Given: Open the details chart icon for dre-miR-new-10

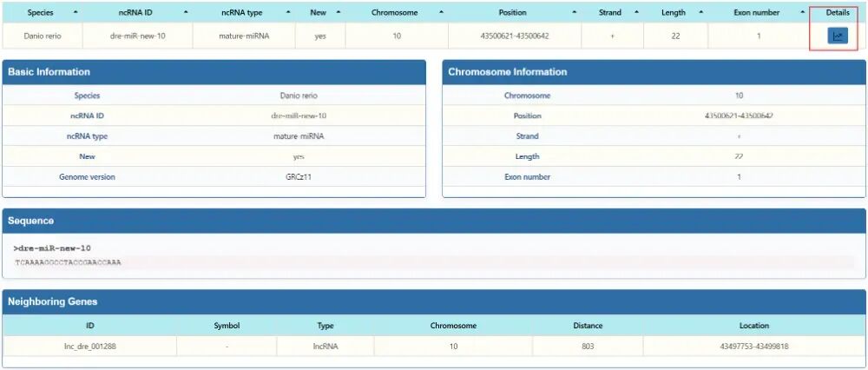Looking at the screenshot, I should (x=838, y=36).
